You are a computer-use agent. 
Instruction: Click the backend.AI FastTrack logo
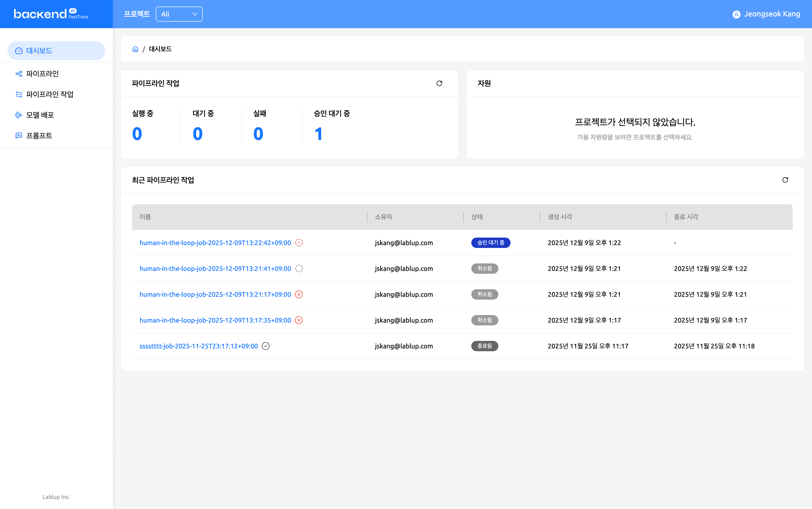[x=51, y=14]
